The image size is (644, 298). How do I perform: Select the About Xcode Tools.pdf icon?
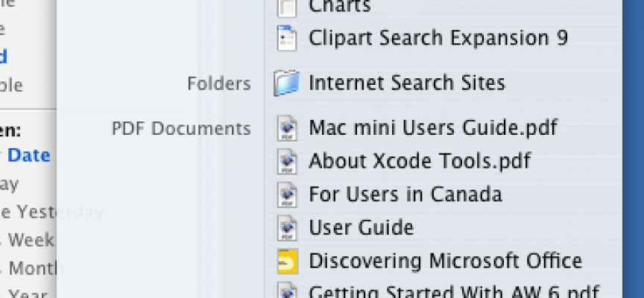[x=287, y=162]
